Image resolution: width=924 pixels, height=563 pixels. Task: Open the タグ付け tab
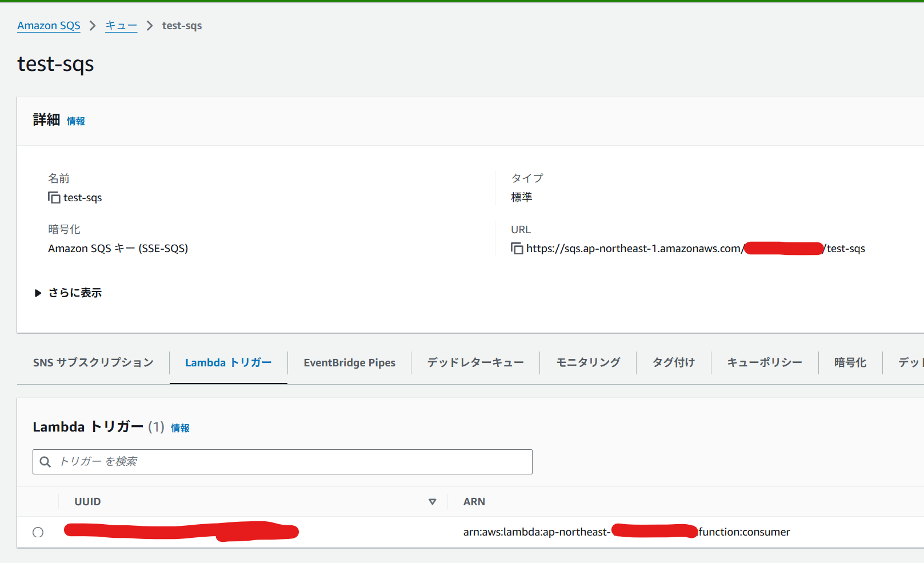674,362
